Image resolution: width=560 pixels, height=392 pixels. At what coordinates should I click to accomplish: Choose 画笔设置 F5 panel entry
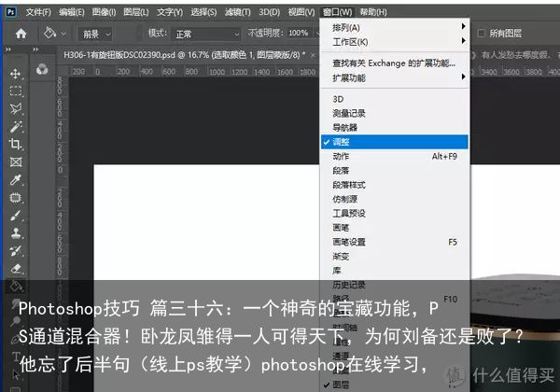395,242
